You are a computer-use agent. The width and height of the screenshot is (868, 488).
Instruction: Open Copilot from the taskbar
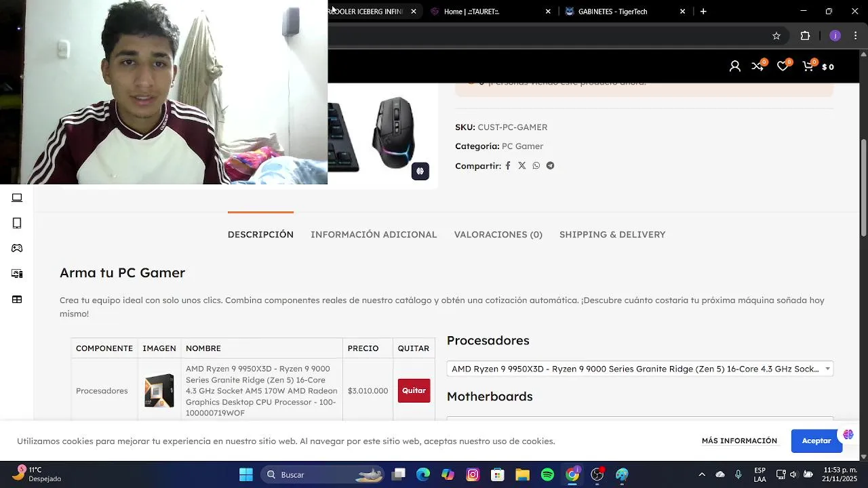point(448,474)
